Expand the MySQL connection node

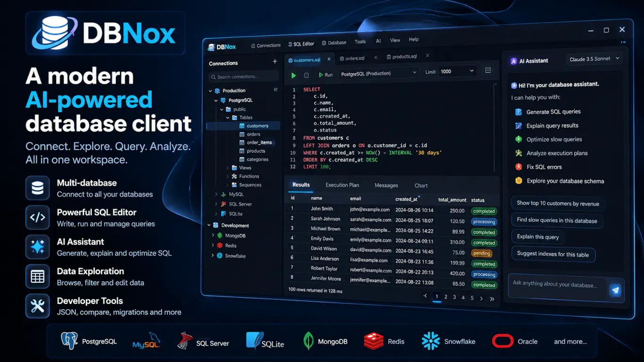[216, 194]
